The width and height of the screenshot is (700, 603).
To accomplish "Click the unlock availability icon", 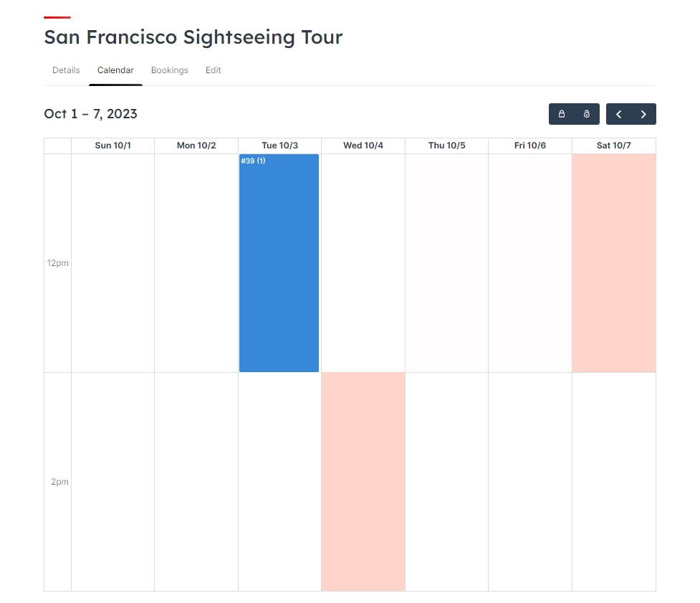I will [587, 114].
